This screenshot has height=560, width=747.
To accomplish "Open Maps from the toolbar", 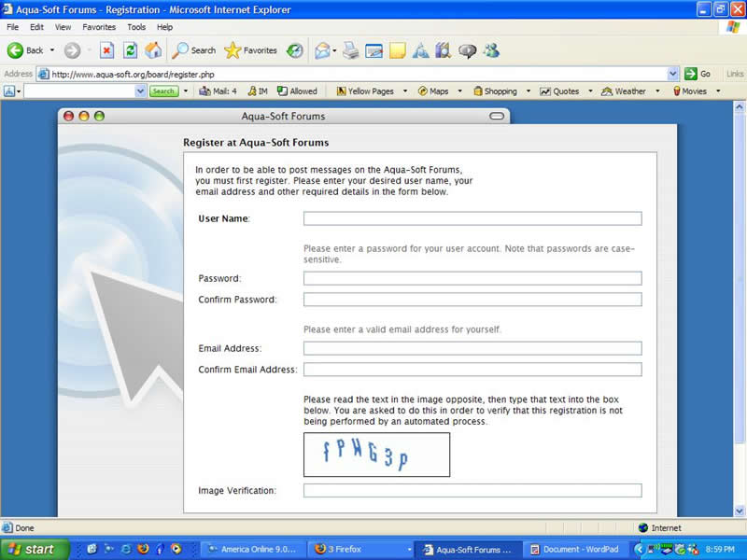I will click(433, 91).
